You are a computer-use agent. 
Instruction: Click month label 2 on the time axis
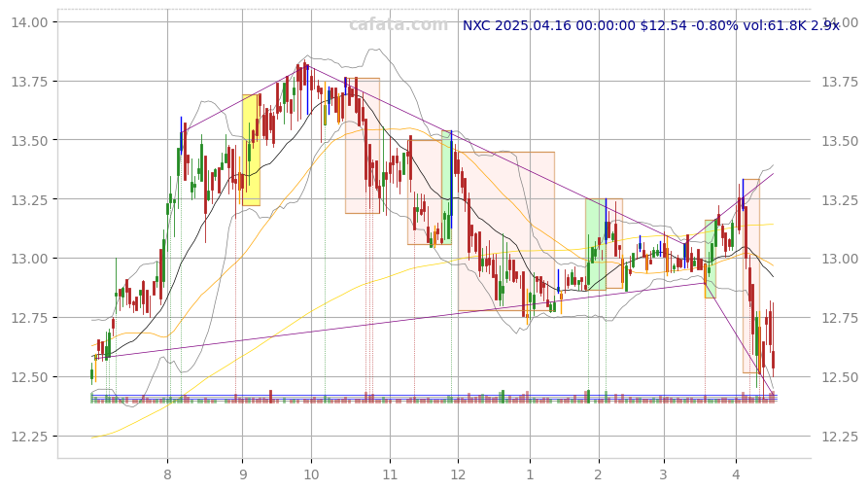click(x=599, y=474)
